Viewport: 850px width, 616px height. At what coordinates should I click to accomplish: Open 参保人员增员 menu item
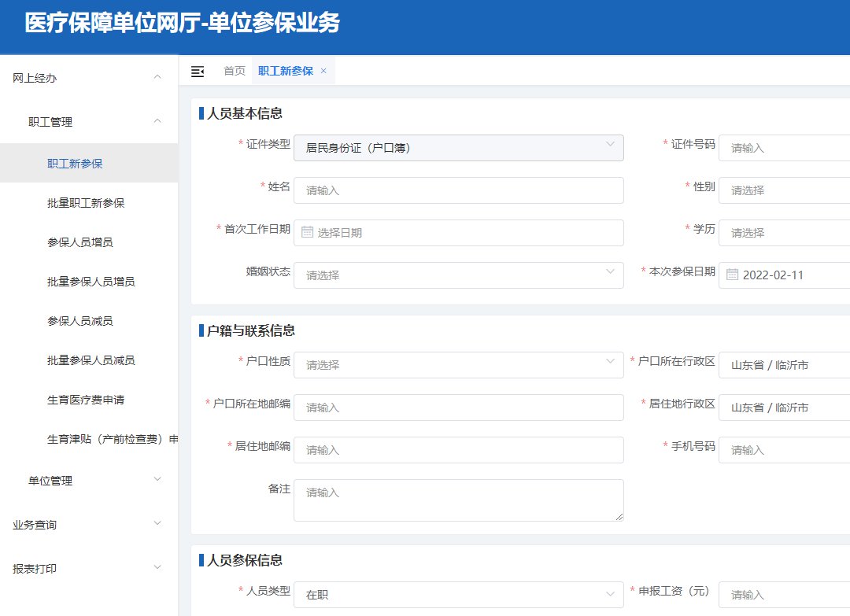point(79,242)
